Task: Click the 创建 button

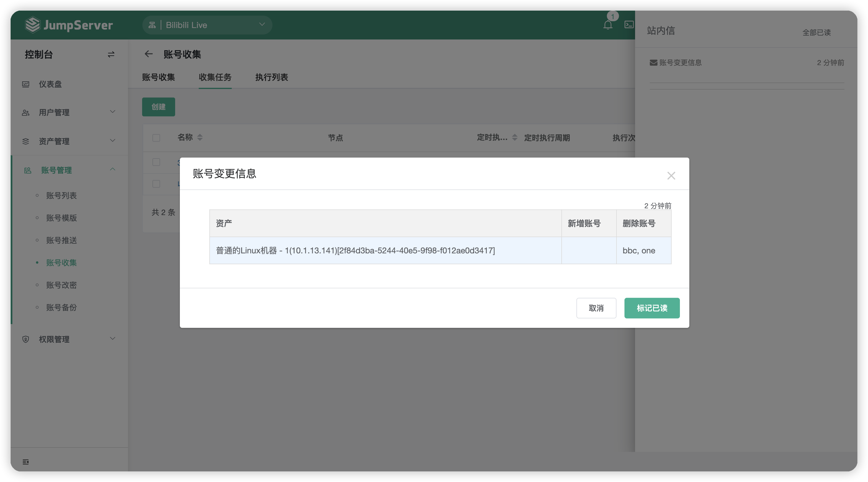Action: click(158, 107)
